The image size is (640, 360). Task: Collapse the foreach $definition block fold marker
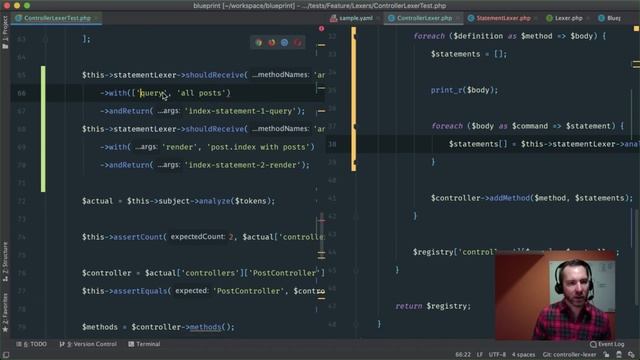click(355, 36)
